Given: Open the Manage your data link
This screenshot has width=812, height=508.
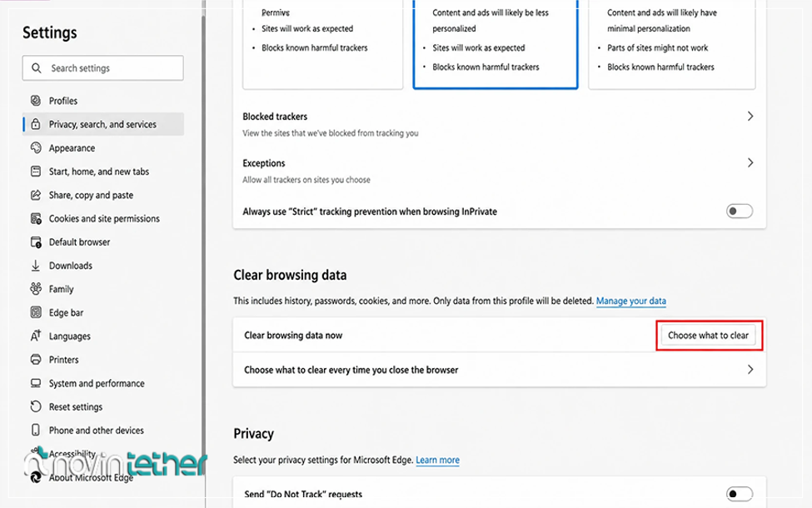Looking at the screenshot, I should click(630, 301).
